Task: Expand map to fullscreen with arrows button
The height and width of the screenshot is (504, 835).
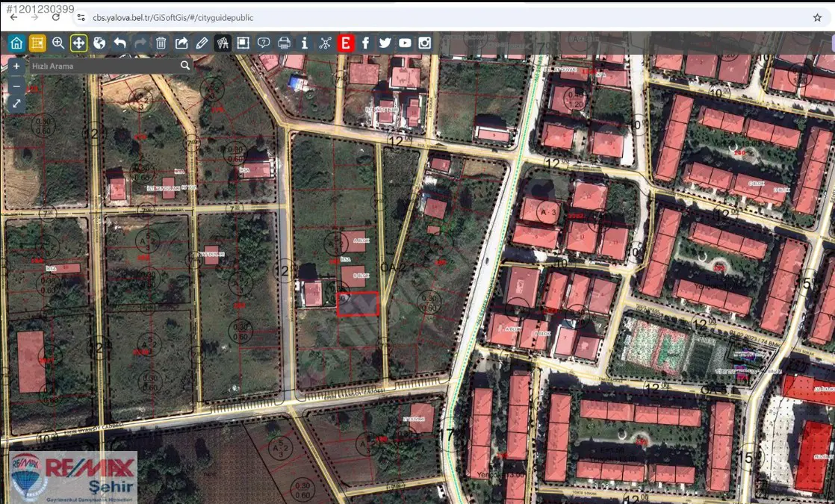Action: pos(16,103)
